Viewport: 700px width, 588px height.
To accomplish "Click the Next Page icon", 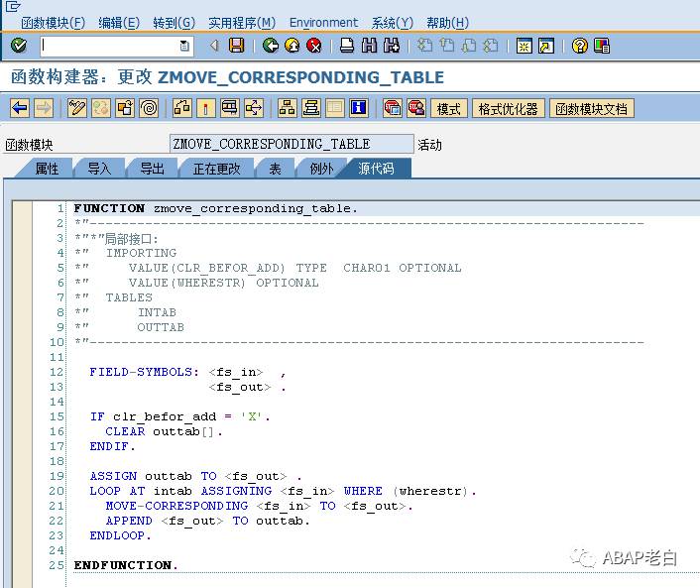I will tap(468, 46).
